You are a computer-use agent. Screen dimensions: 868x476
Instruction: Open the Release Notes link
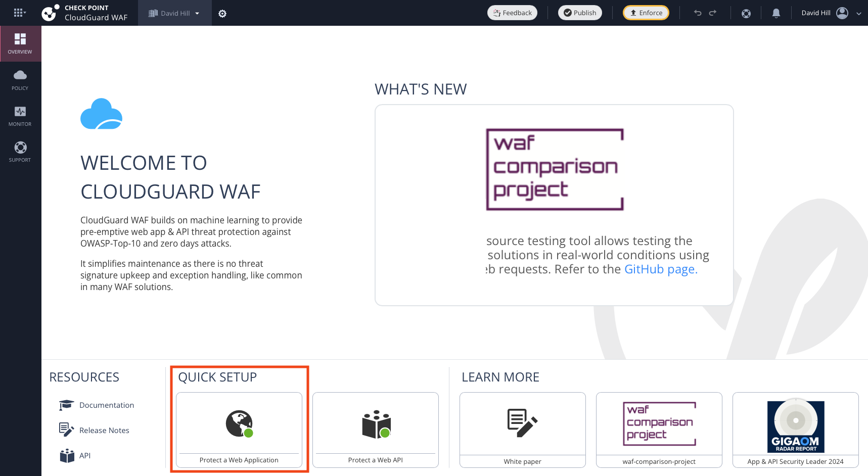click(104, 431)
